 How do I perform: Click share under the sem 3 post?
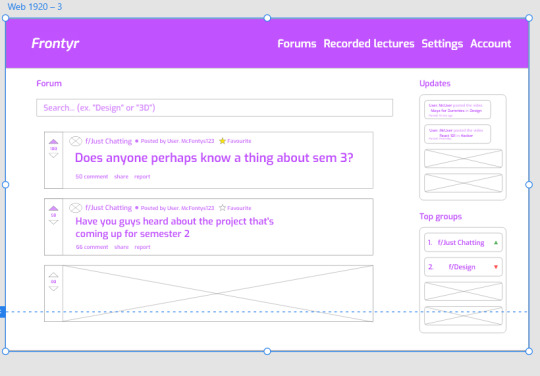[x=121, y=177]
